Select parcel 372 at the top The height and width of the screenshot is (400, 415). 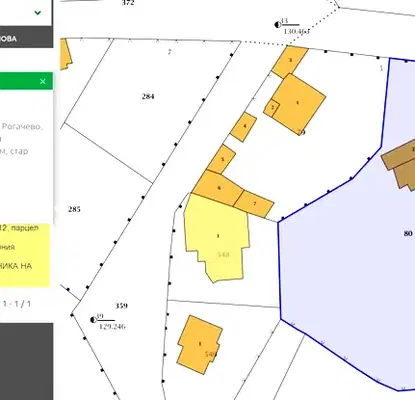128,3
